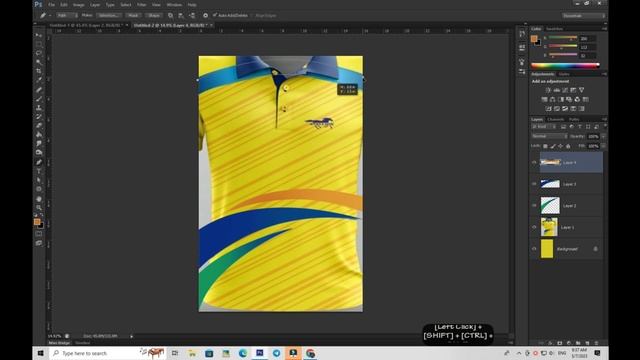Screen dimensions: 640x360
Task: Open the Opacity slider dropdown arrow
Action: 604,136
